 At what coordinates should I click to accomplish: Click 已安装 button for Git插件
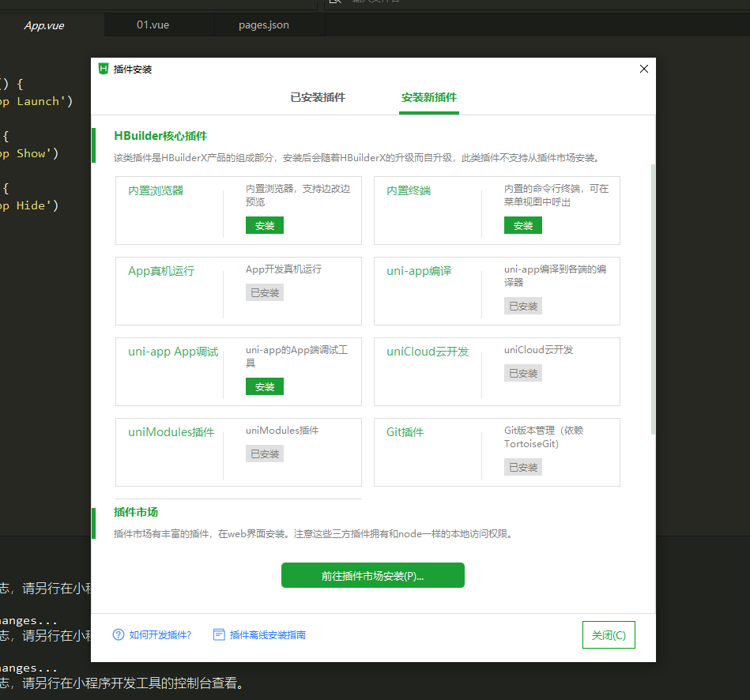(x=523, y=467)
